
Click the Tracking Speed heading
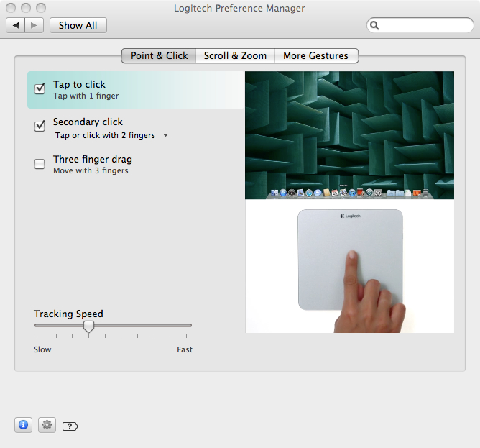pos(68,314)
